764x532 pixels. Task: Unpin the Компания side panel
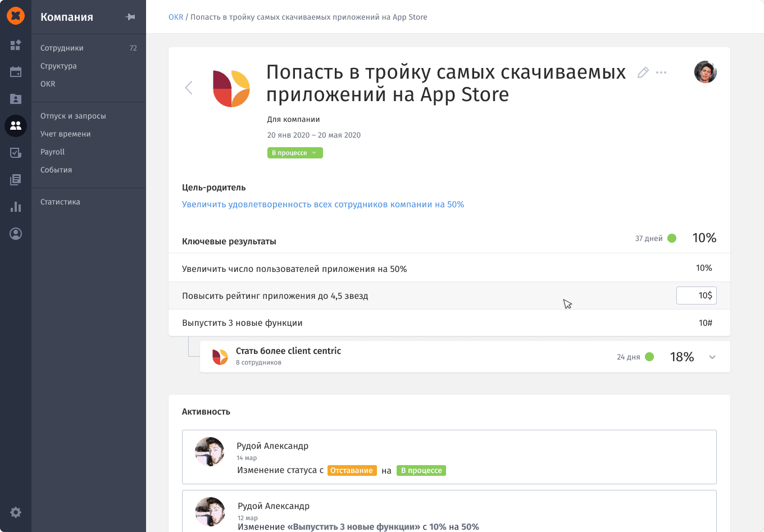point(130,17)
